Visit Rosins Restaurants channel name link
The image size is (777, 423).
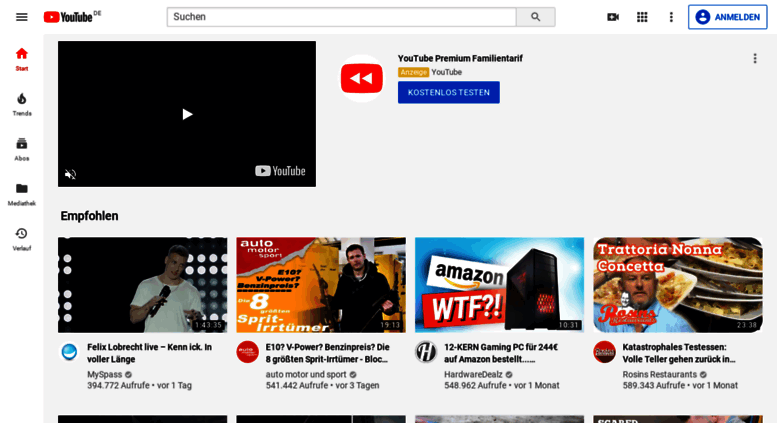[660, 374]
